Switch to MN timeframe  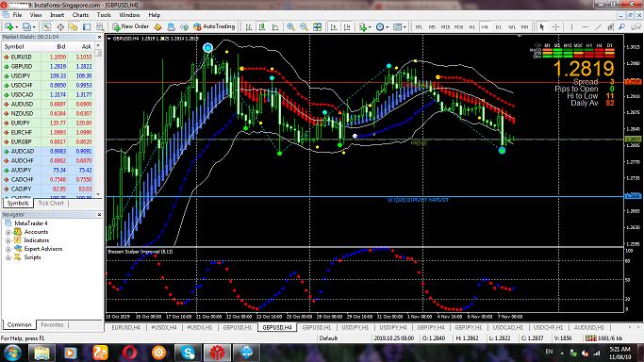(x=524, y=27)
